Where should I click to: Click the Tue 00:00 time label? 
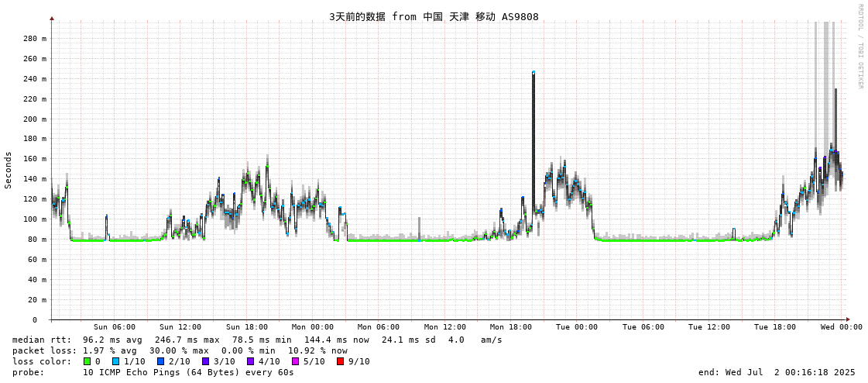pos(577,327)
